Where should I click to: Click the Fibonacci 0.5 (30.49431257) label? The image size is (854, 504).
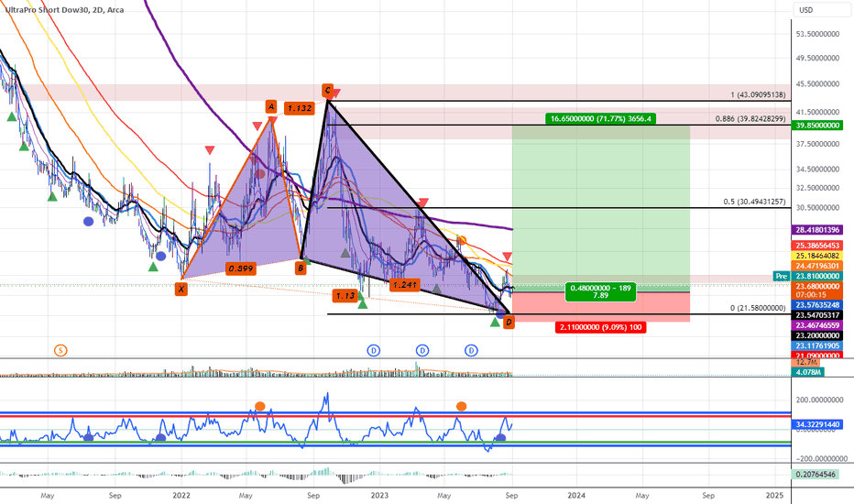754,202
